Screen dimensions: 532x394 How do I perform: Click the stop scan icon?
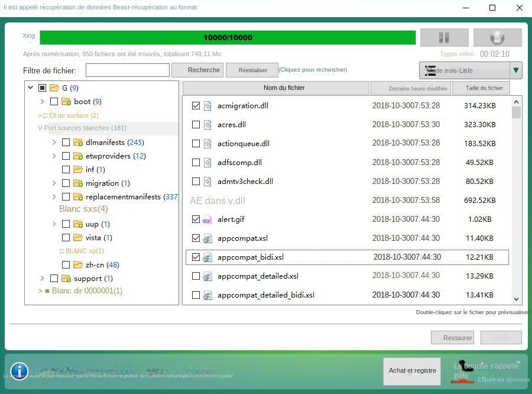pyautogui.click(x=497, y=37)
